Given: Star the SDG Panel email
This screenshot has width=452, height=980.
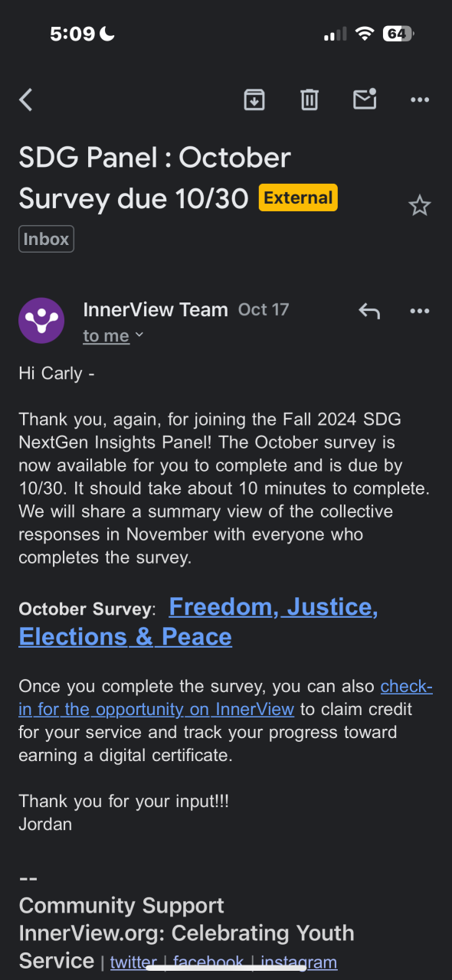Looking at the screenshot, I should [x=420, y=205].
